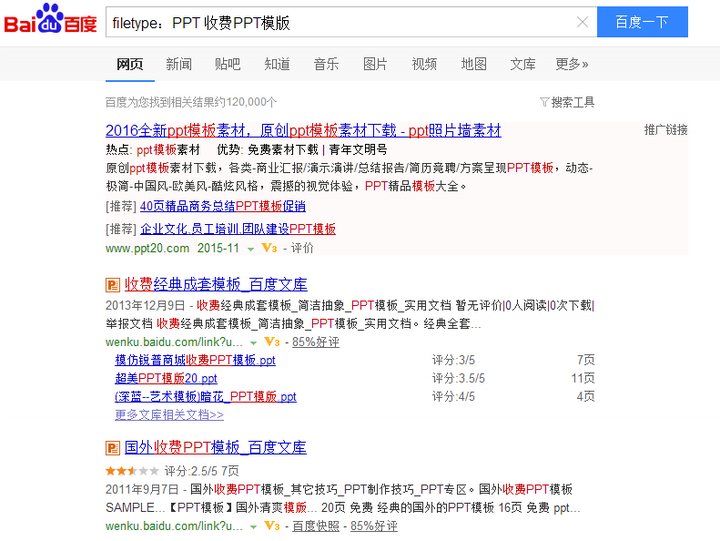720x541 pixels.
Task: Open 收费经典成套模板_百度文库 result
Action: 216,285
